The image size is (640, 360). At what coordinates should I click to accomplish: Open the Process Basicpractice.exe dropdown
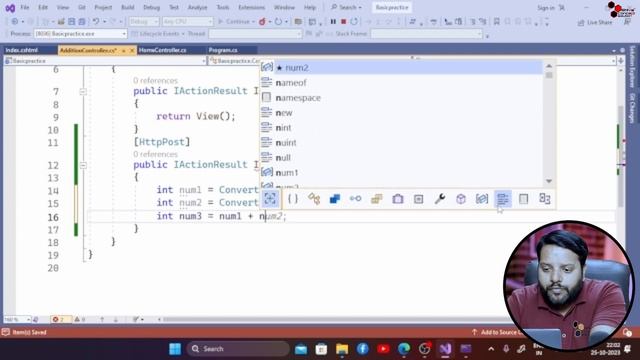point(80,33)
